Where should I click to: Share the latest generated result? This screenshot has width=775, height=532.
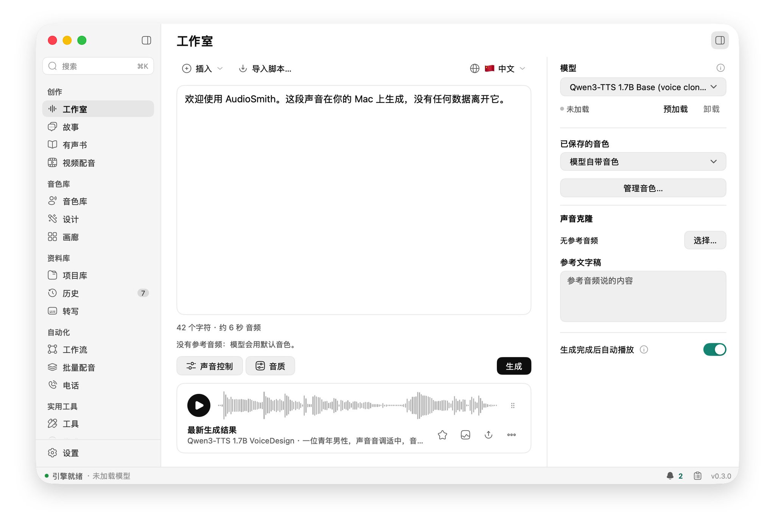tap(489, 435)
